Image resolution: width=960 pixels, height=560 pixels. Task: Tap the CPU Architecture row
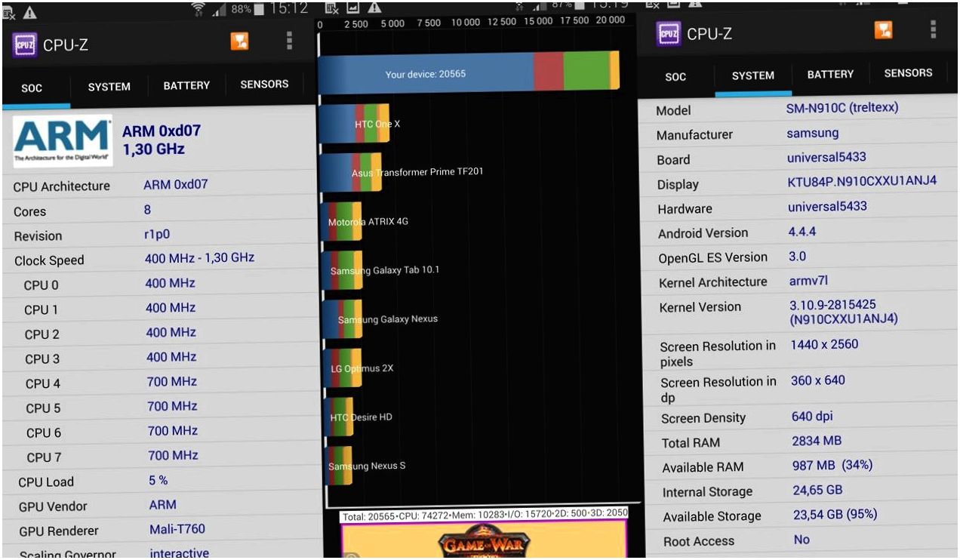pos(158,185)
